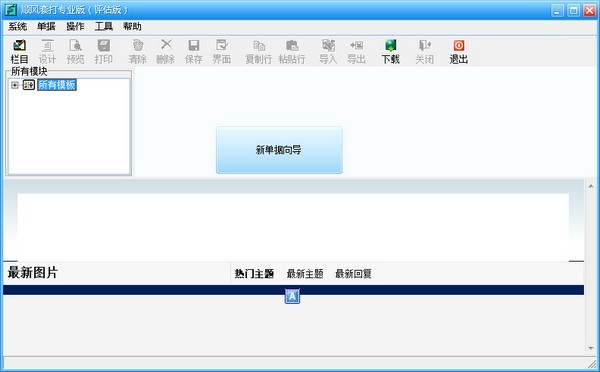The image size is (600, 372).
Task: Maximize the 顺风套打 window
Action: tap(573, 10)
